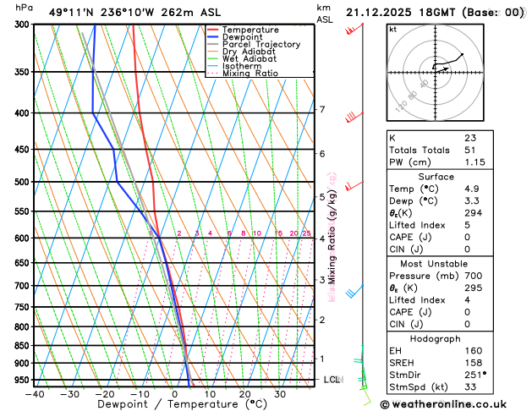Viewport: 532px width, 411px height.
Task: Click the red wind barb at 500 hPa
Action: (354, 186)
